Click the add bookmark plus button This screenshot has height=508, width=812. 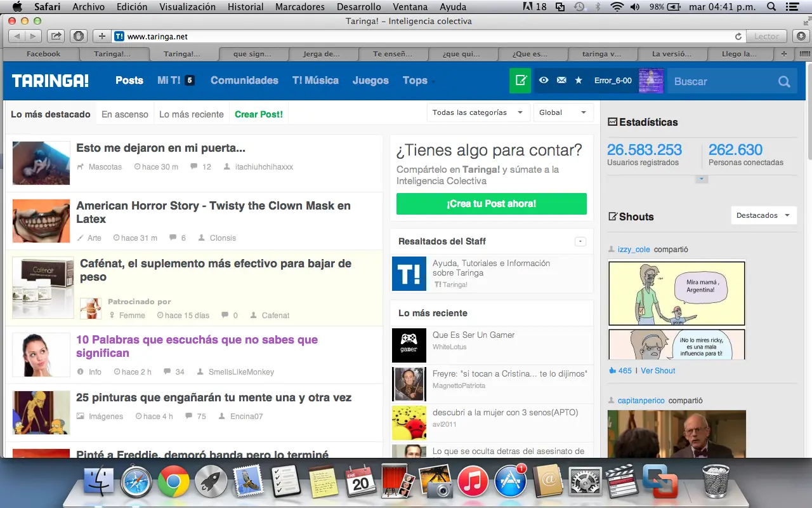101,36
